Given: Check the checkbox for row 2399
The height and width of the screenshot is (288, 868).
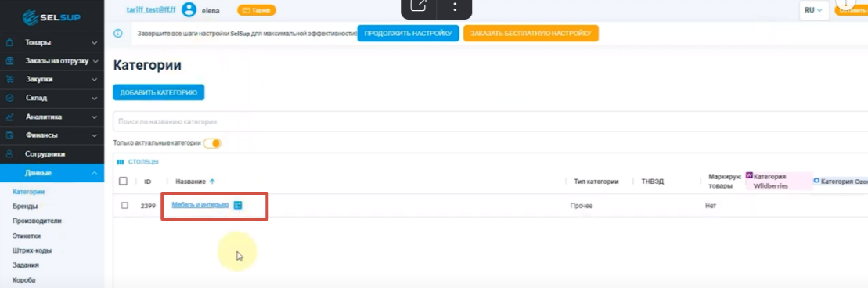Looking at the screenshot, I should coord(124,206).
